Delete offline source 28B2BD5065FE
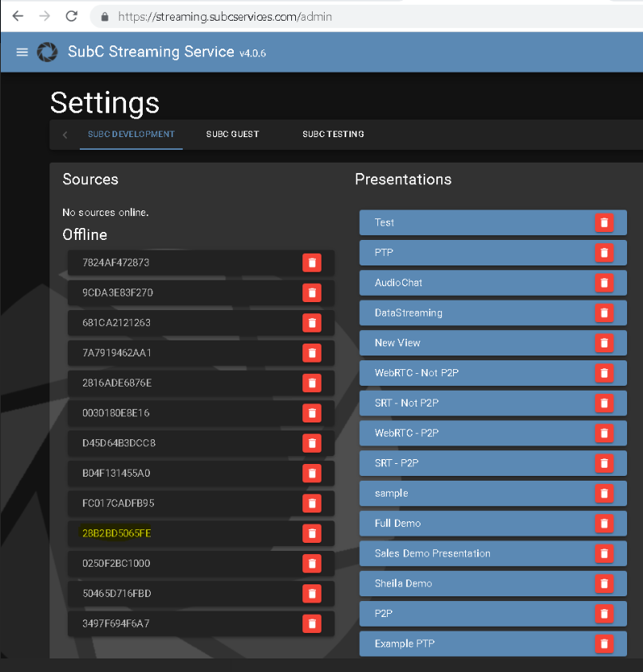The height and width of the screenshot is (672, 643). click(312, 533)
